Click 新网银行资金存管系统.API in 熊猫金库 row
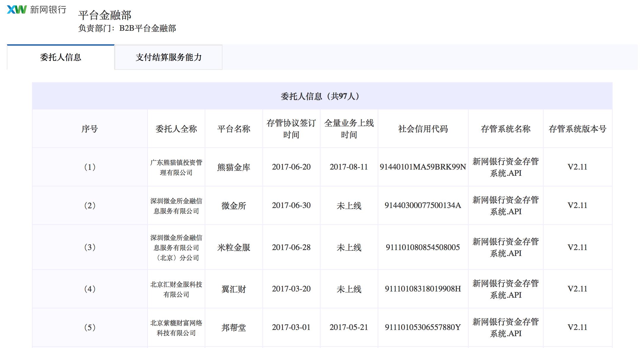This screenshot has width=644, height=348. 506,167
